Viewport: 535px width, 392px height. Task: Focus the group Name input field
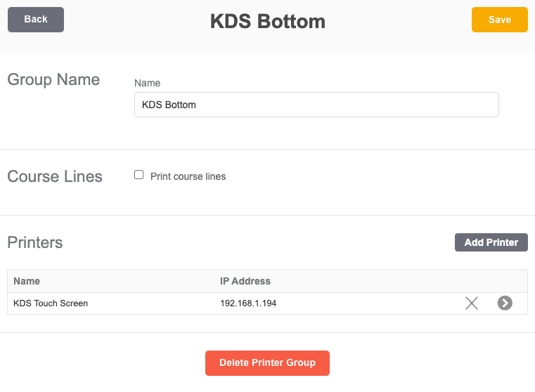pyautogui.click(x=316, y=105)
